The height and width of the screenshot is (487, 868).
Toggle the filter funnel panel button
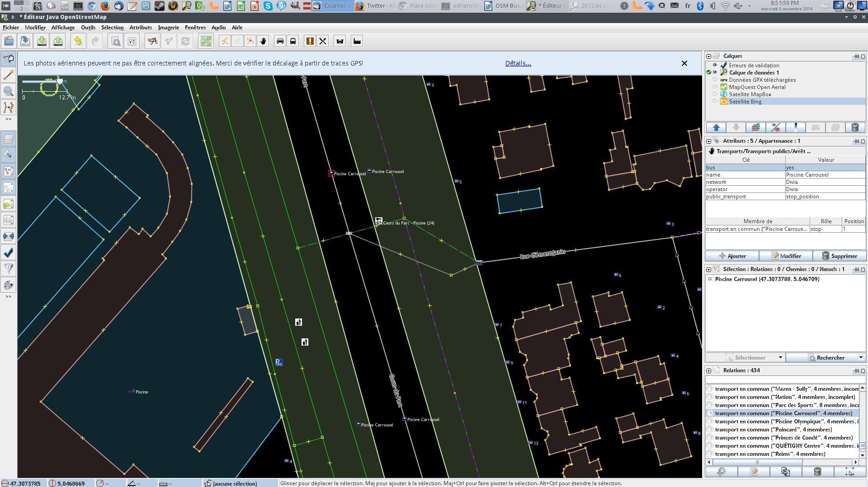[9, 269]
